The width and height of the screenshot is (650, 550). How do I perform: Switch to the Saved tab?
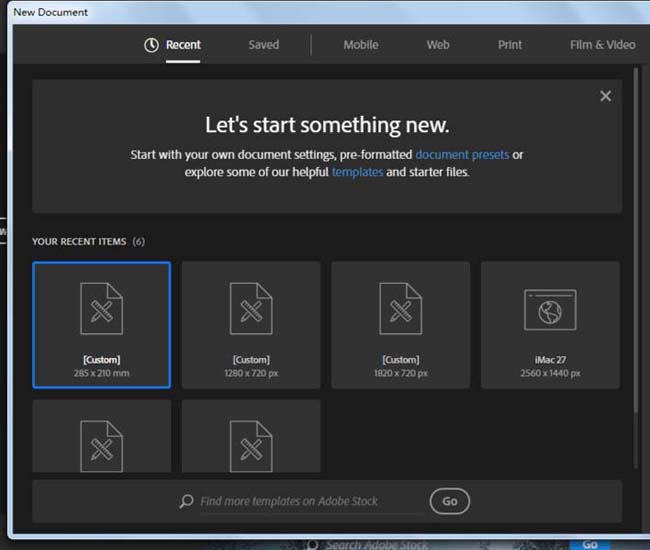264,45
